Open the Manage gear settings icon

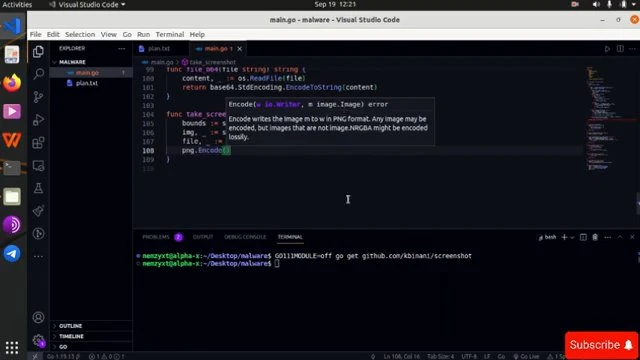38,340
